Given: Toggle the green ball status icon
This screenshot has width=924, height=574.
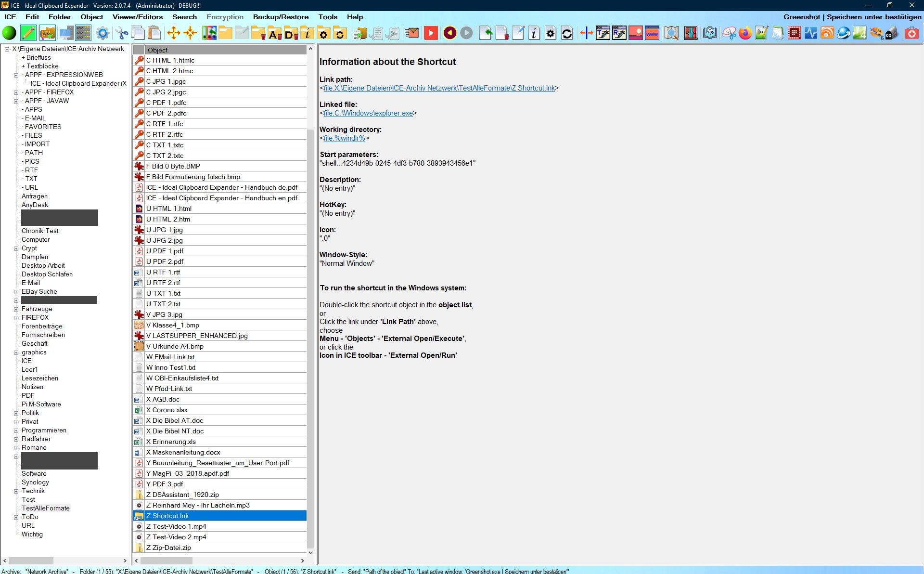Looking at the screenshot, I should coord(9,33).
